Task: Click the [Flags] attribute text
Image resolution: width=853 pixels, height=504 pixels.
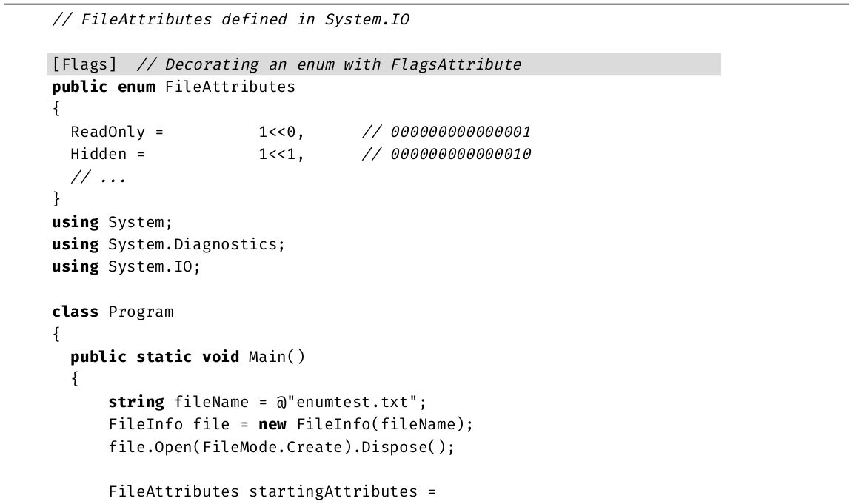Action: pyautogui.click(x=84, y=64)
